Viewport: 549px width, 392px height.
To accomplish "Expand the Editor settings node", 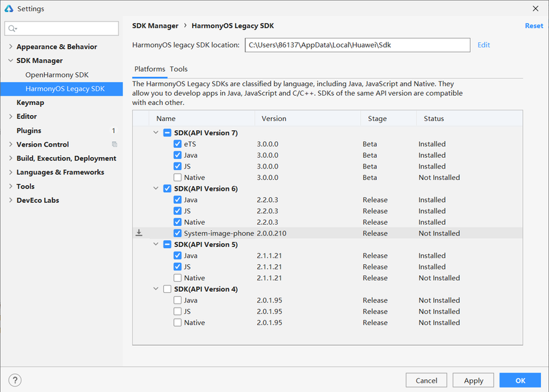I will tap(11, 116).
